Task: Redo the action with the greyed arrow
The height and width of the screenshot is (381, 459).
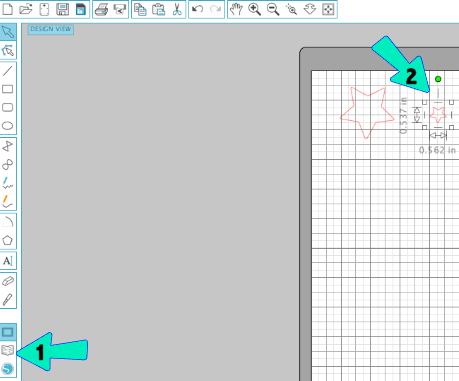Action: (x=216, y=9)
